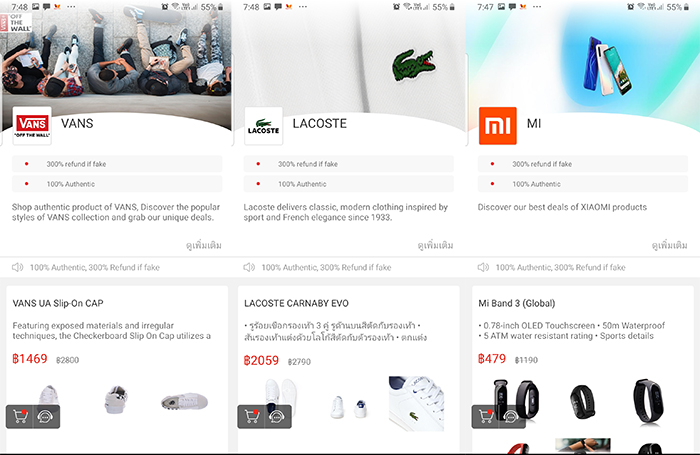Select the Lacoste shoe closeup thumbnail

tap(416, 403)
